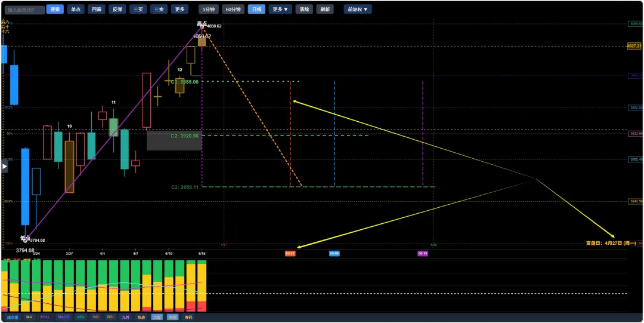Toggle the RSI indicator
Screen dimensions: 644x323
(110, 317)
